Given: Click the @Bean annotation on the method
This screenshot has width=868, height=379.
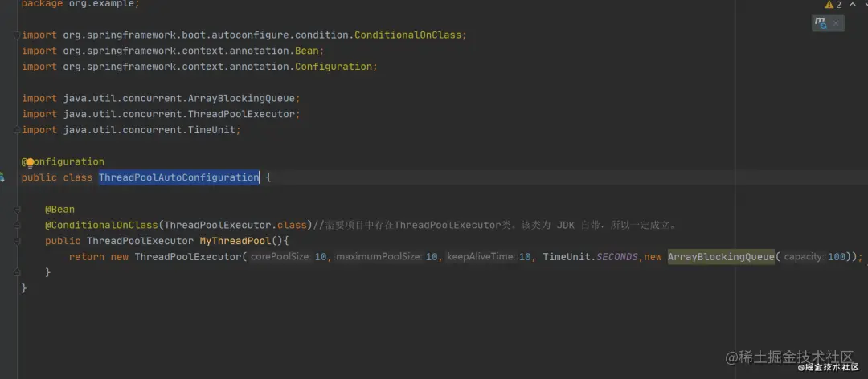Looking at the screenshot, I should (59, 210).
